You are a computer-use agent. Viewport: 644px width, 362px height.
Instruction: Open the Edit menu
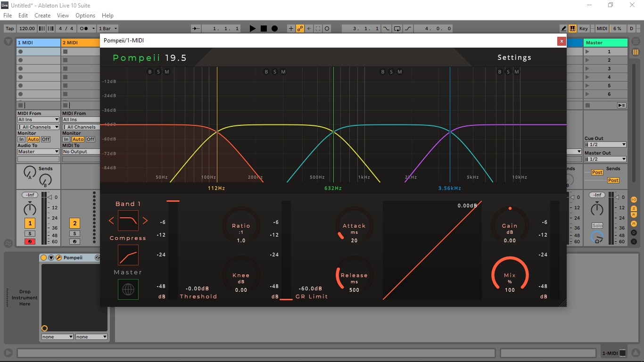(23, 16)
